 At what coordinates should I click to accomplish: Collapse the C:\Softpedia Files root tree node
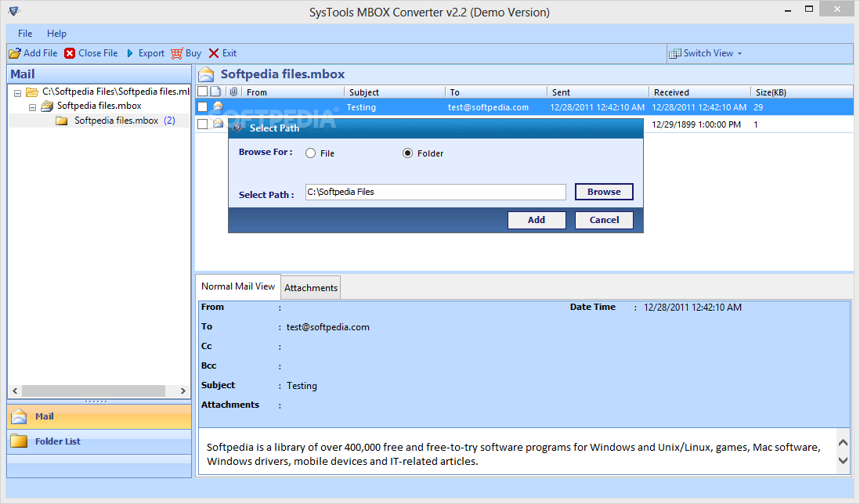(17, 93)
